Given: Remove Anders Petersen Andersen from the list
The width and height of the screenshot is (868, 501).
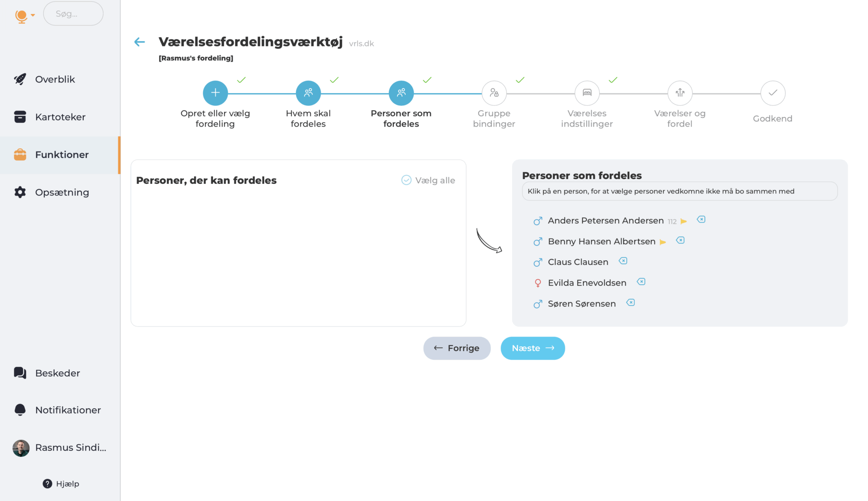Looking at the screenshot, I should [701, 219].
